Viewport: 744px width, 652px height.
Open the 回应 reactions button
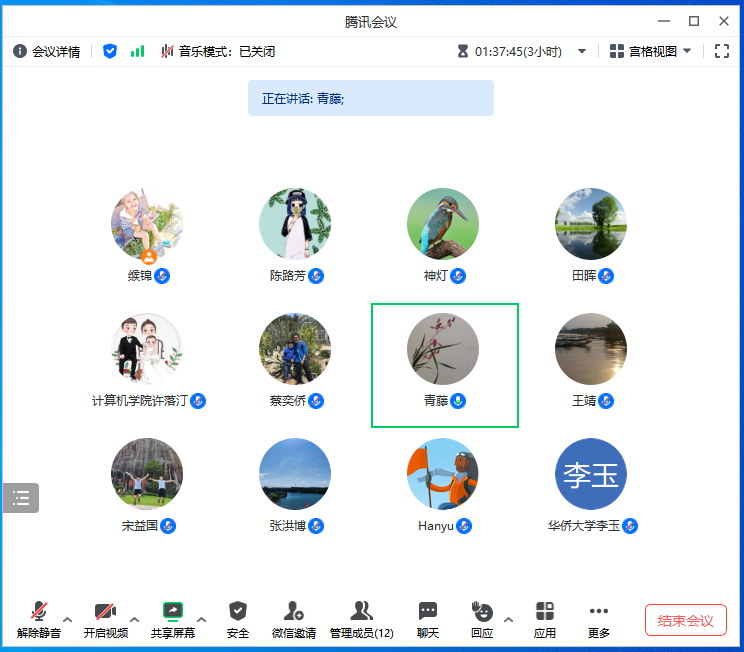(x=482, y=620)
